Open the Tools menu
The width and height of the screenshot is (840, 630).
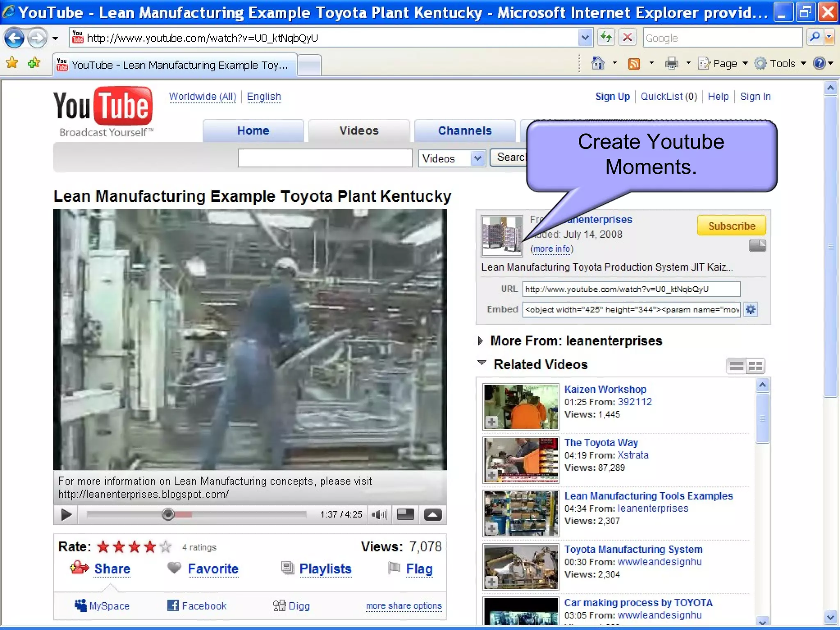tap(781, 64)
